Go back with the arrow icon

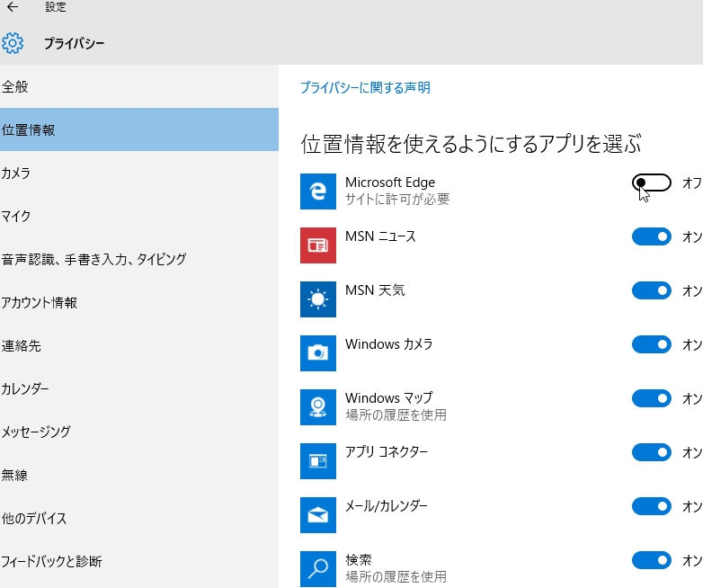pyautogui.click(x=13, y=6)
